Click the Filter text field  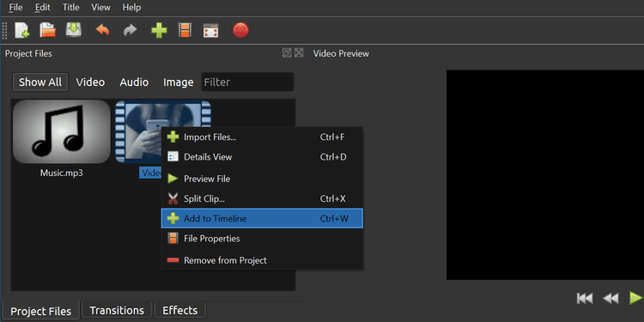[x=247, y=82]
